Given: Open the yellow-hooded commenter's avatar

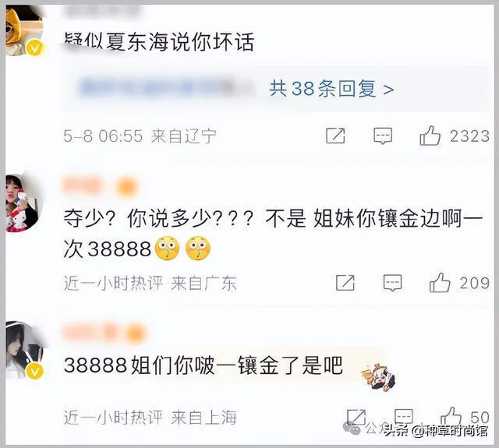Looking at the screenshot, I should tap(24, 31).
